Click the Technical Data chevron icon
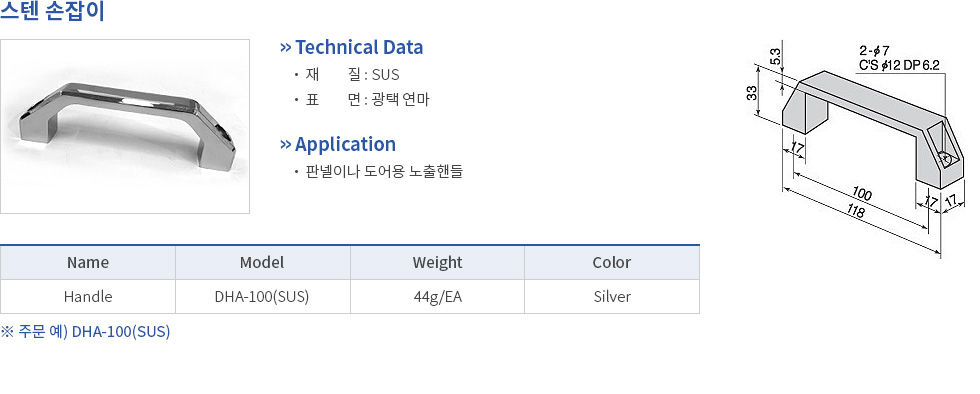The width and height of the screenshot is (980, 394). (x=286, y=47)
